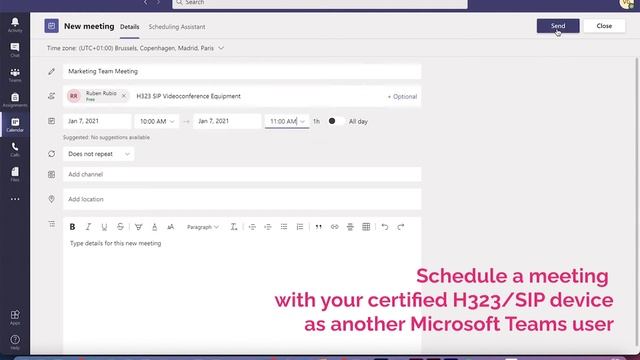Decrease paragraph indent
The width and height of the screenshot is (640, 360).
coord(252,227)
